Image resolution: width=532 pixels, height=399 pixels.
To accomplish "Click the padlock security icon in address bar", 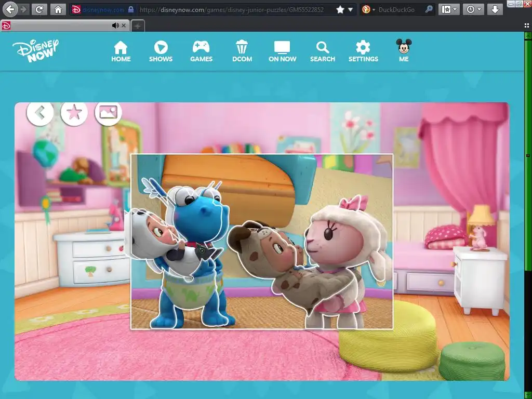I will pyautogui.click(x=131, y=9).
